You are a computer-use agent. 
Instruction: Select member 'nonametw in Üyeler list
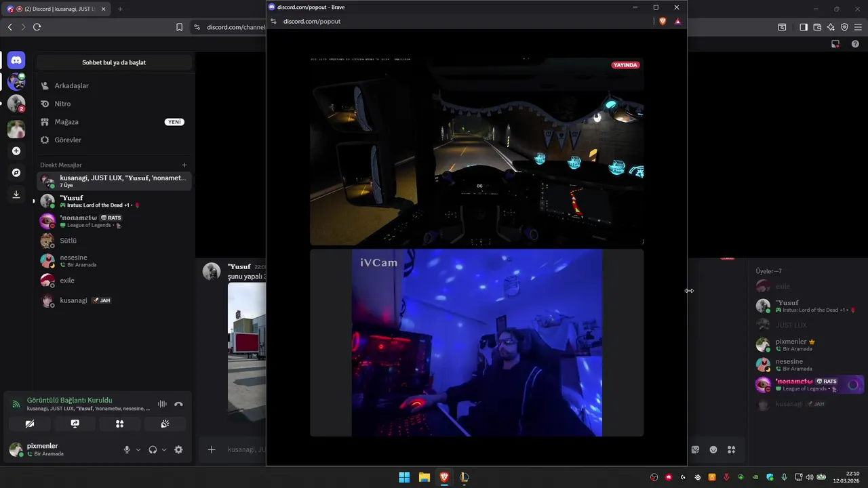coord(809,384)
